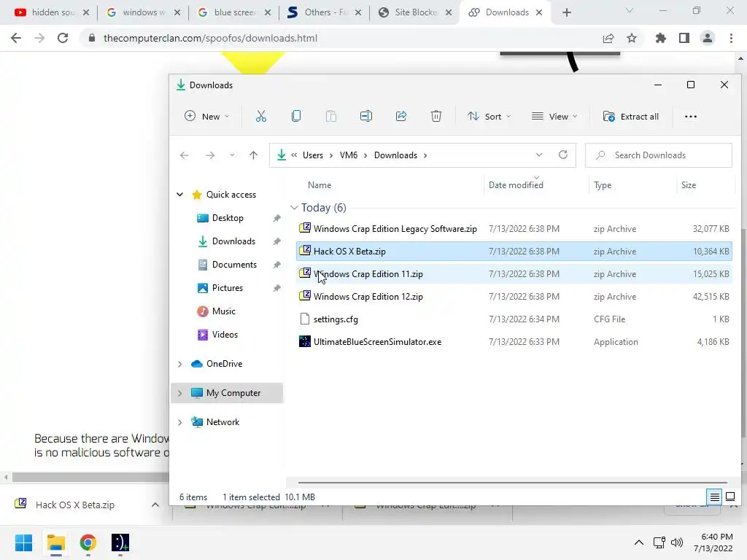
Task: Click the Delete trash can icon
Action: [436, 116]
